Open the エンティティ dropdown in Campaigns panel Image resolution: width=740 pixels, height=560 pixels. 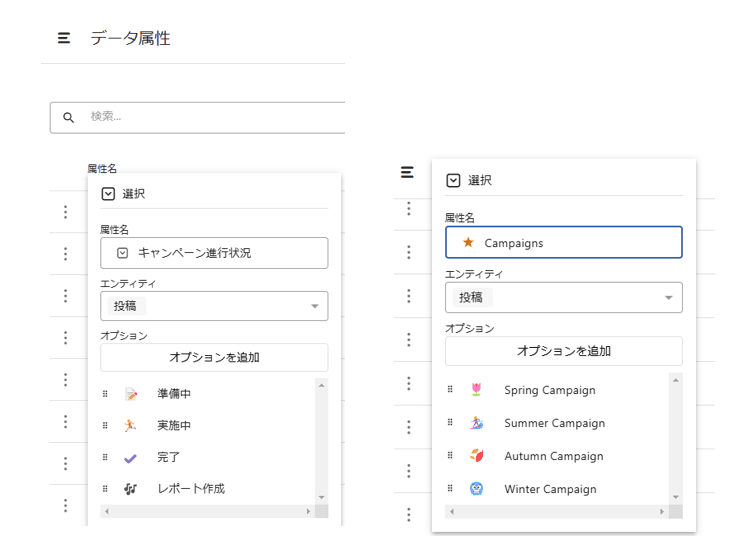click(668, 298)
